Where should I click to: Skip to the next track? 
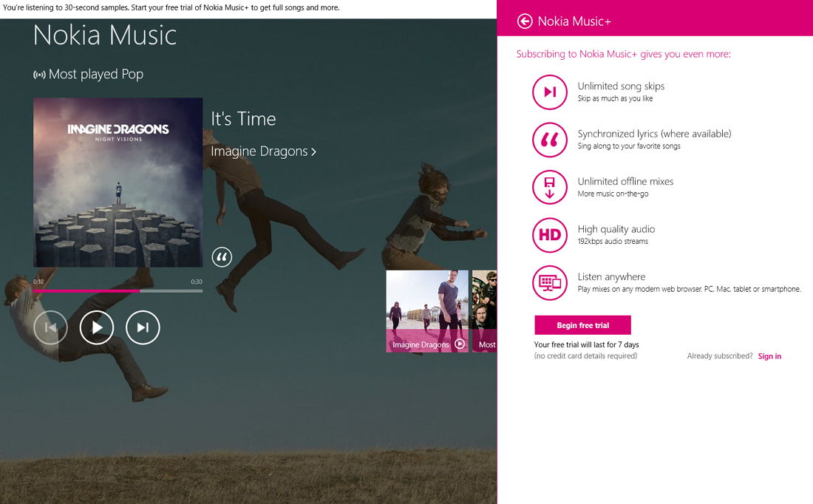click(x=143, y=327)
